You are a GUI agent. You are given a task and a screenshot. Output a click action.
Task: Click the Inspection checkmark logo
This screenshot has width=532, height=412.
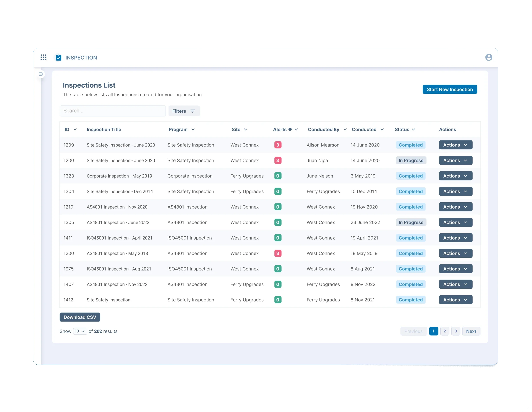pyautogui.click(x=58, y=58)
